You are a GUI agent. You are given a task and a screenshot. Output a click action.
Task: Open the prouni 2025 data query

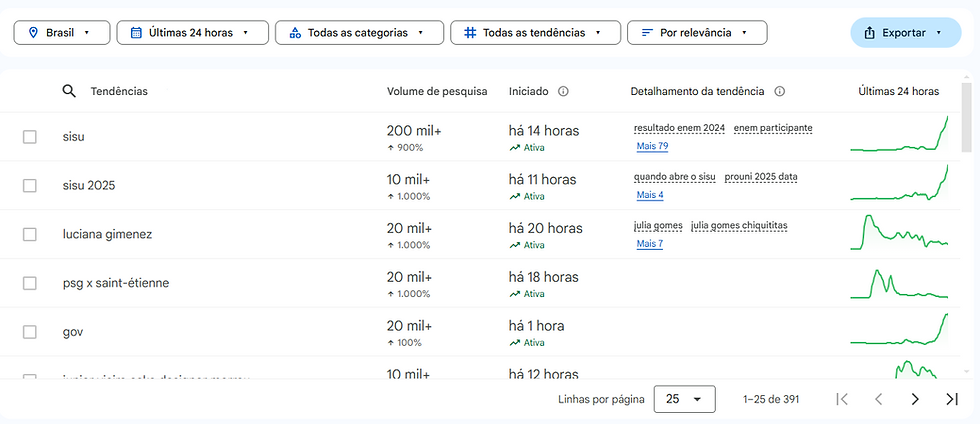(x=761, y=177)
